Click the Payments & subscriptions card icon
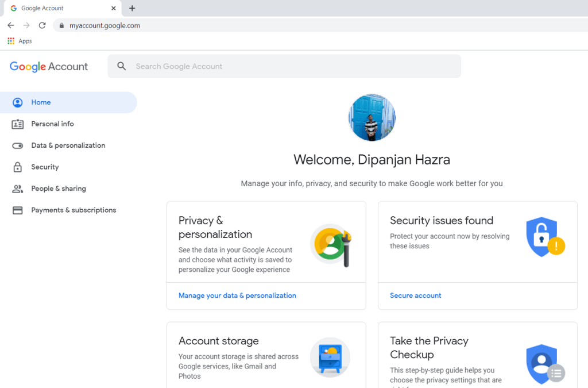 coord(18,210)
